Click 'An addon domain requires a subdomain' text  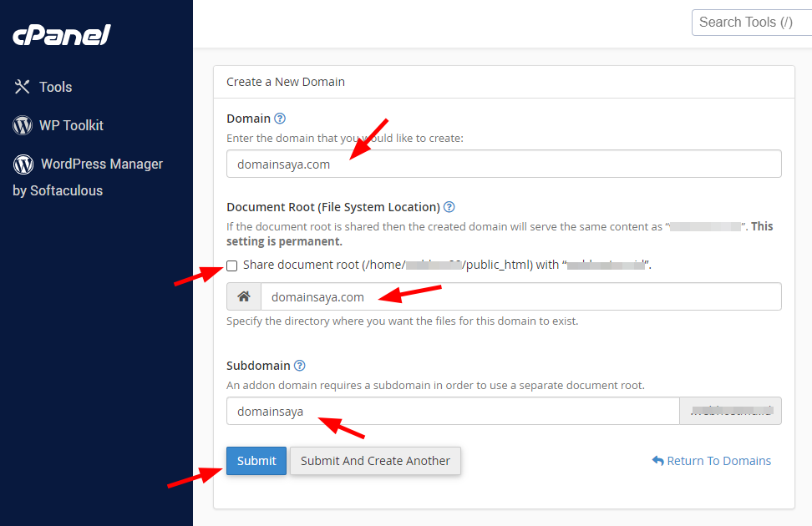tap(435, 385)
